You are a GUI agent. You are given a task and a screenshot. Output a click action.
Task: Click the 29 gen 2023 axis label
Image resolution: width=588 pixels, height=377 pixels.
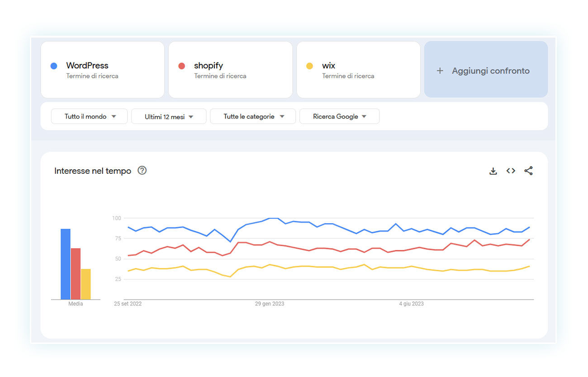click(270, 304)
